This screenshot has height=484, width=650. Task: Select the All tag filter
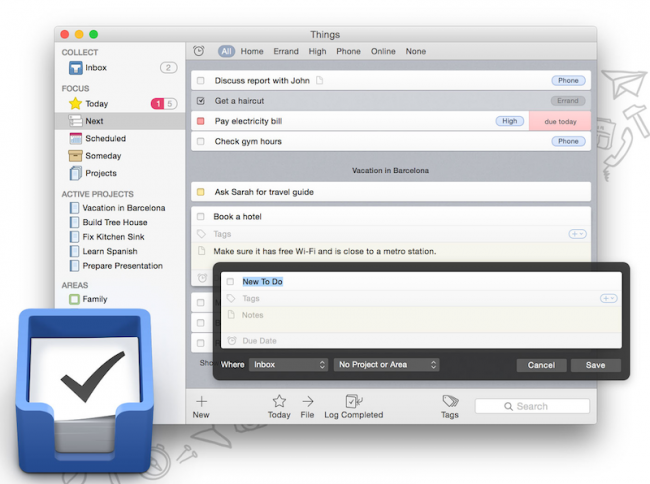[226, 51]
